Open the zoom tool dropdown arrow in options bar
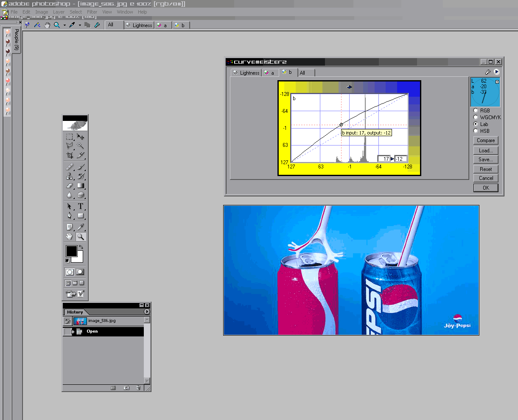The width and height of the screenshot is (518, 420). (64, 25)
